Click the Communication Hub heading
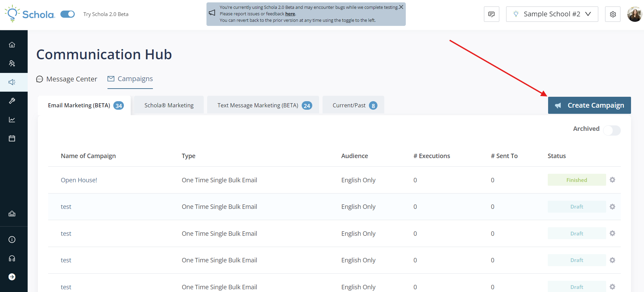 point(104,55)
